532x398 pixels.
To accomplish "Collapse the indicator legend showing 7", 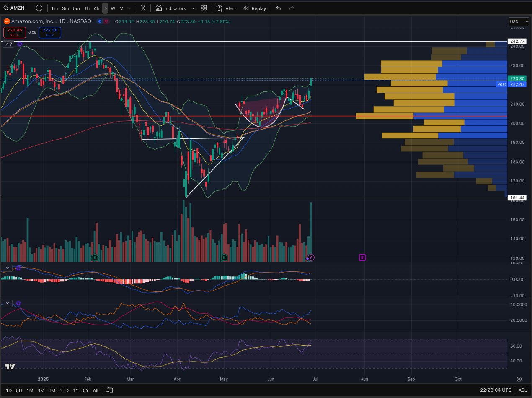I will point(9,44).
